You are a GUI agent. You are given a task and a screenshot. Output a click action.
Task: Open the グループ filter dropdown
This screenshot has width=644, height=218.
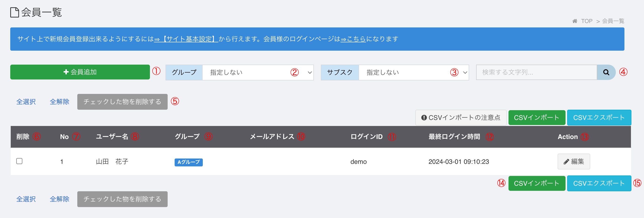click(258, 72)
